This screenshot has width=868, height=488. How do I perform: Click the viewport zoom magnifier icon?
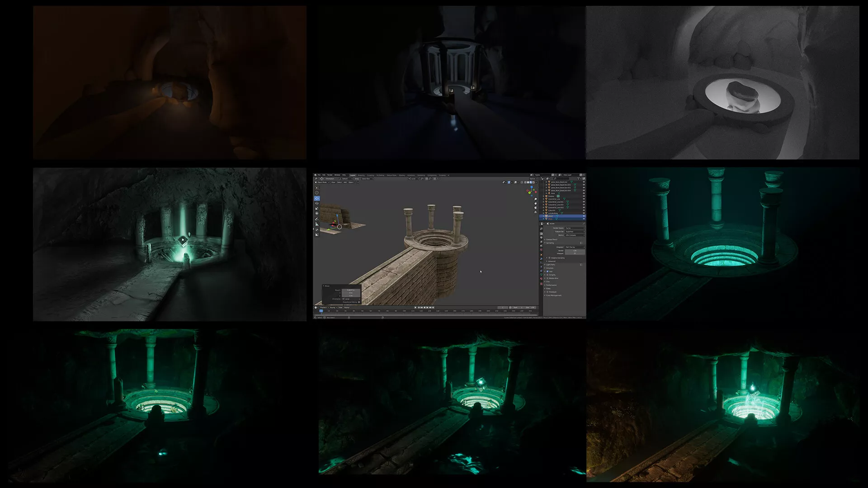pyautogui.click(x=535, y=199)
